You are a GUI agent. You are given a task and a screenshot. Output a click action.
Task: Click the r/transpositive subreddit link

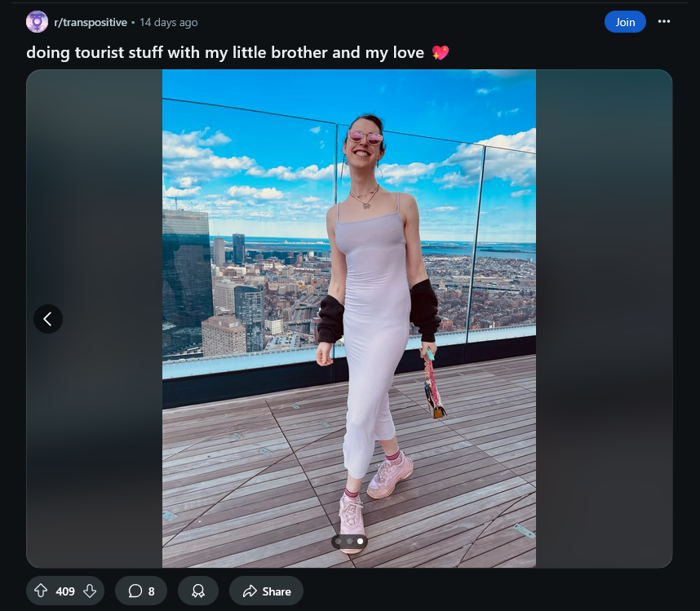[x=91, y=22]
